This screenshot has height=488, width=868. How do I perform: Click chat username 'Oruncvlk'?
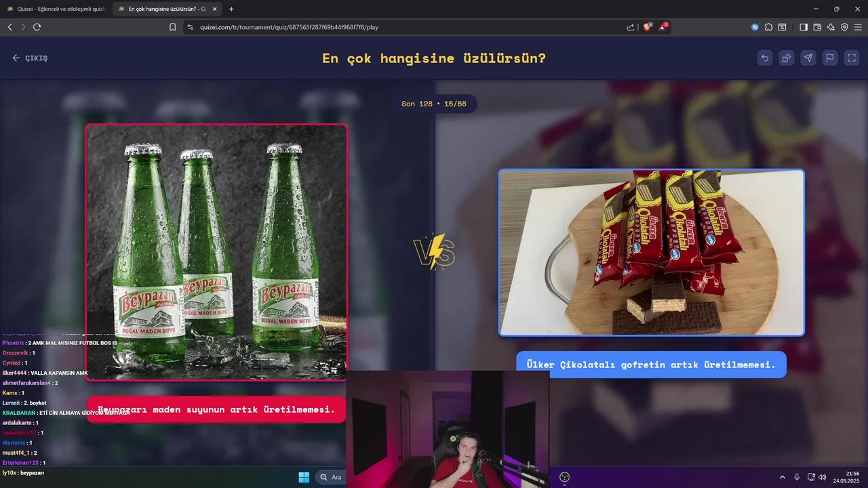(x=15, y=352)
